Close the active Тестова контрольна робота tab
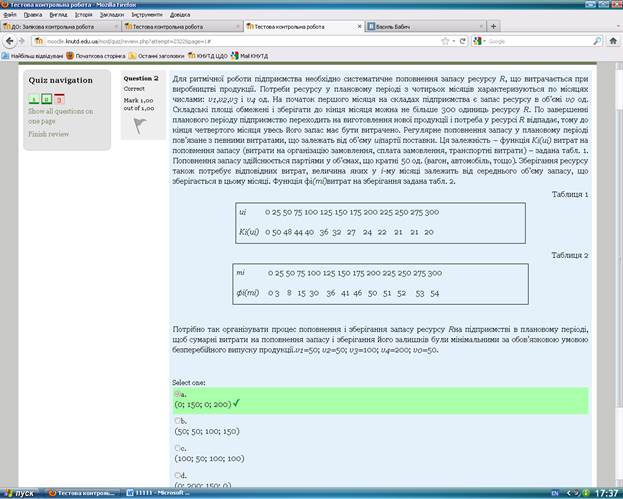This screenshot has height=499, width=623. [x=360, y=27]
